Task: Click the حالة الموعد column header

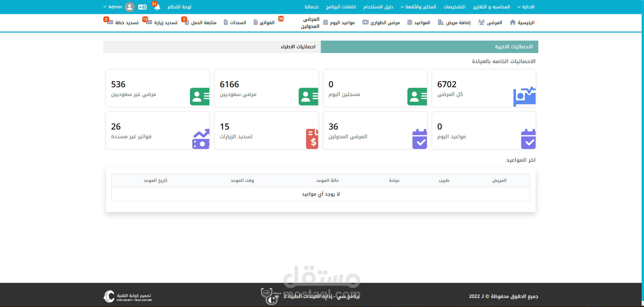Action: [x=328, y=181]
